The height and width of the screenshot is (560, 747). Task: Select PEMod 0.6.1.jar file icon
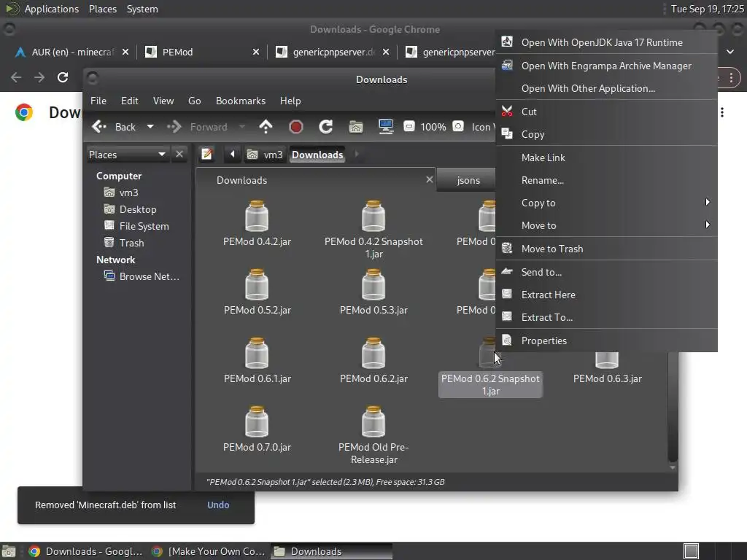[257, 353]
